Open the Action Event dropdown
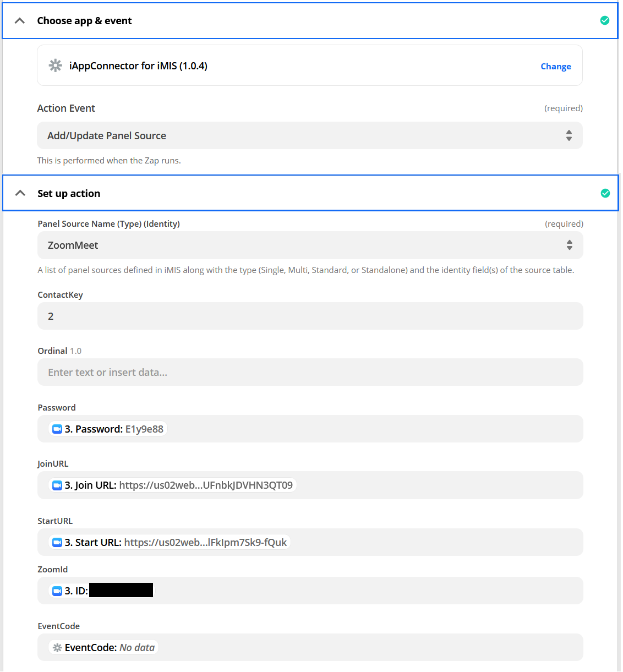Viewport: 623px width, 672px height. pos(309,135)
